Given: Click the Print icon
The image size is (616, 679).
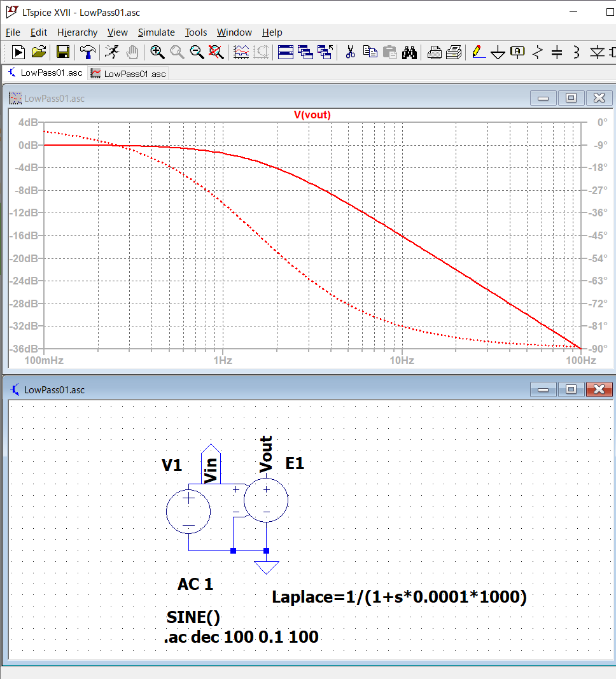Looking at the screenshot, I should click(454, 52).
